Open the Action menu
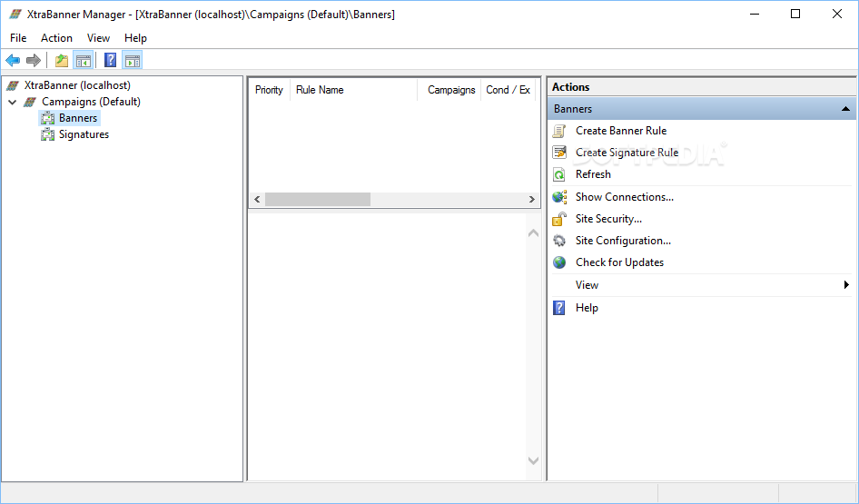859x504 pixels. 56,38
